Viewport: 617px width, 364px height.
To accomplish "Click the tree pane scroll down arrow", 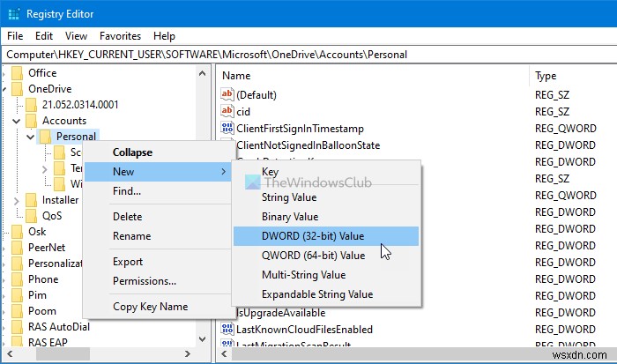I will pyautogui.click(x=202, y=338).
